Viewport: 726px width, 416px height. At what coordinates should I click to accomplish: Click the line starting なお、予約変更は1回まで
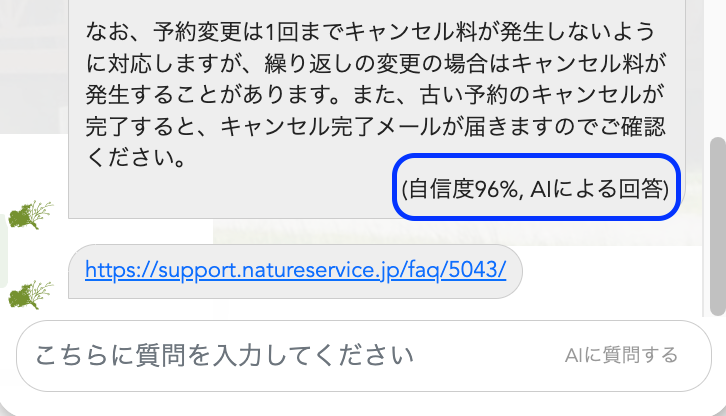[x=370, y=32]
